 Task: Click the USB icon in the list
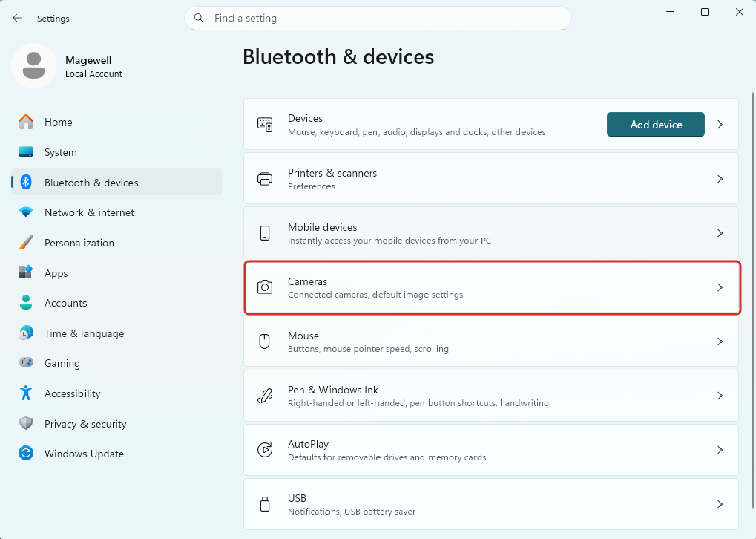pos(265,504)
